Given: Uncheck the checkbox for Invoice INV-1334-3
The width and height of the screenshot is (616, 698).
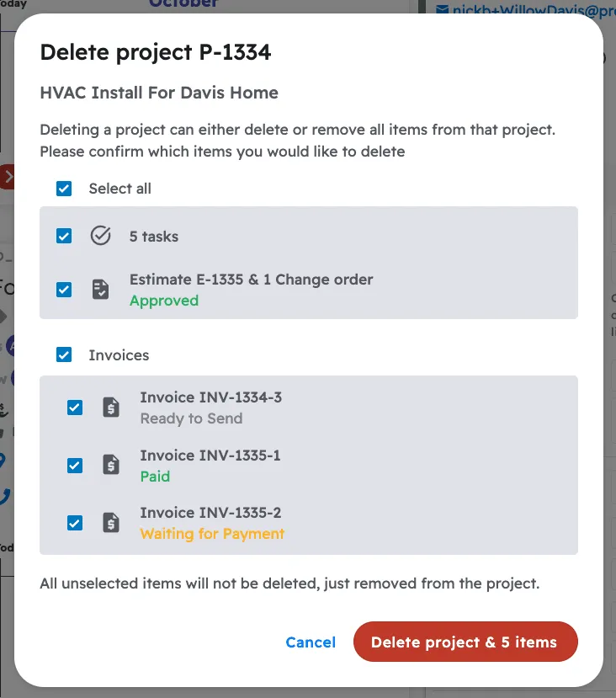Looking at the screenshot, I should pyautogui.click(x=74, y=407).
